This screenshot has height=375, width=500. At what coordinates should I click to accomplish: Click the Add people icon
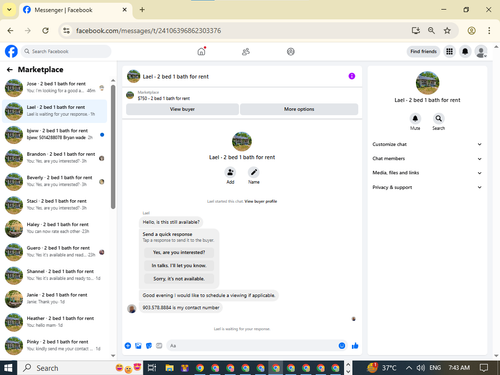pos(230,172)
